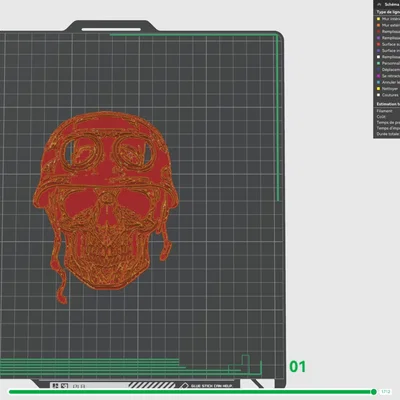Screen dimensions: 400x400
Task: Select the skull model on the plate
Action: tap(106, 203)
